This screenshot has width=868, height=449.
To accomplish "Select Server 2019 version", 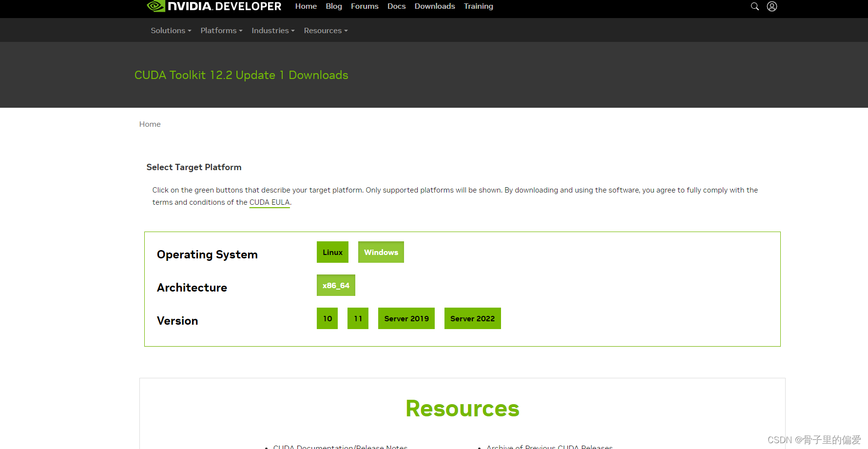I will (x=406, y=318).
